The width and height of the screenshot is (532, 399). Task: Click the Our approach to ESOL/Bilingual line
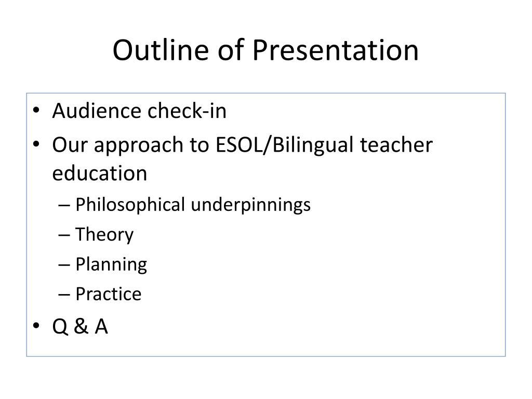(x=242, y=145)
